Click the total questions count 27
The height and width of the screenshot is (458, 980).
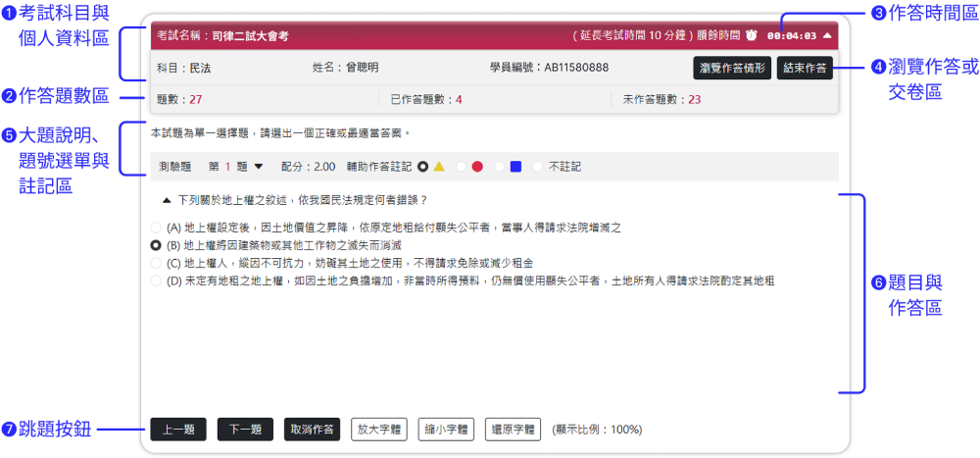195,99
